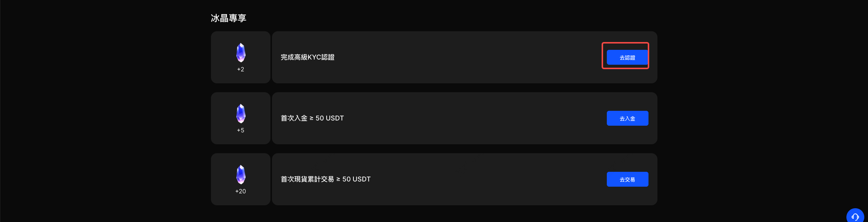Viewport: 868px width, 222px height.
Task: Click the 首次現貨累計交易 ≥ 50 USDT task text
Action: [326, 179]
